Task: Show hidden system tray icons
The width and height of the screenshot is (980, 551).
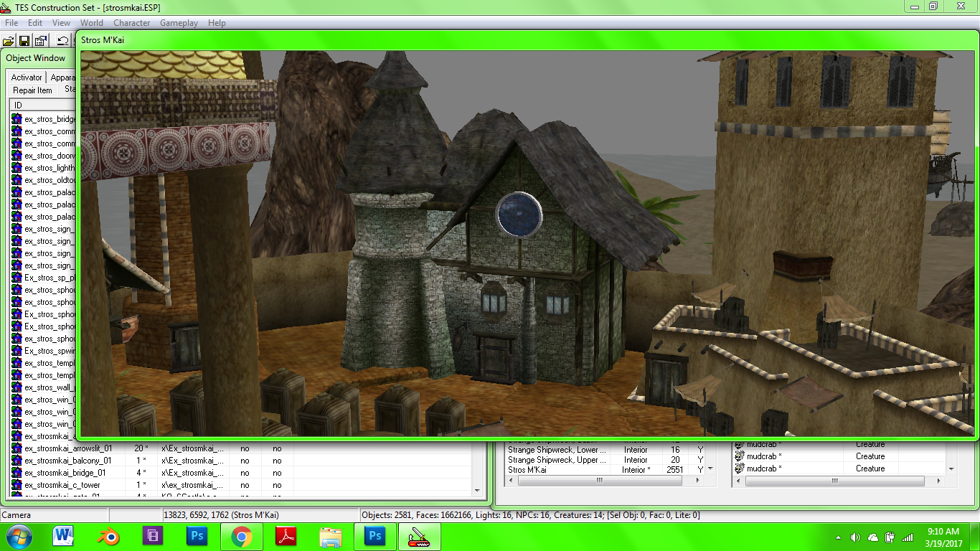Action: tap(838, 537)
